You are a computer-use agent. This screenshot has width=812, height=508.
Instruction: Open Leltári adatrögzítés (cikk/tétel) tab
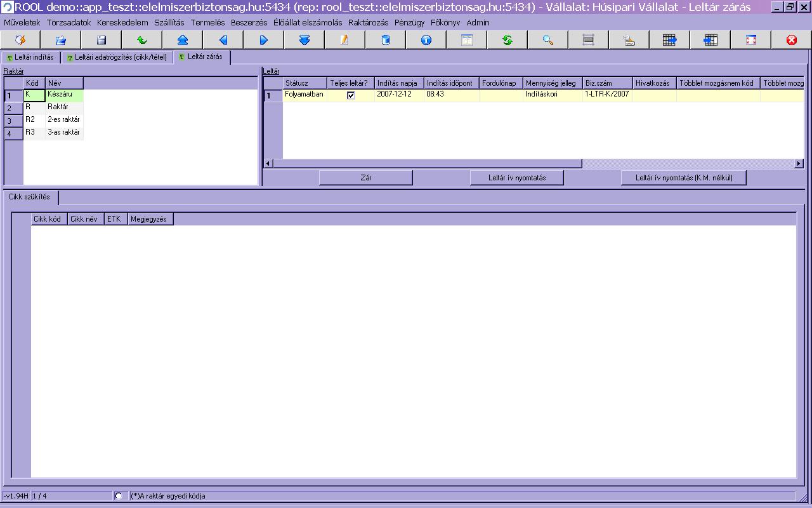click(117, 57)
